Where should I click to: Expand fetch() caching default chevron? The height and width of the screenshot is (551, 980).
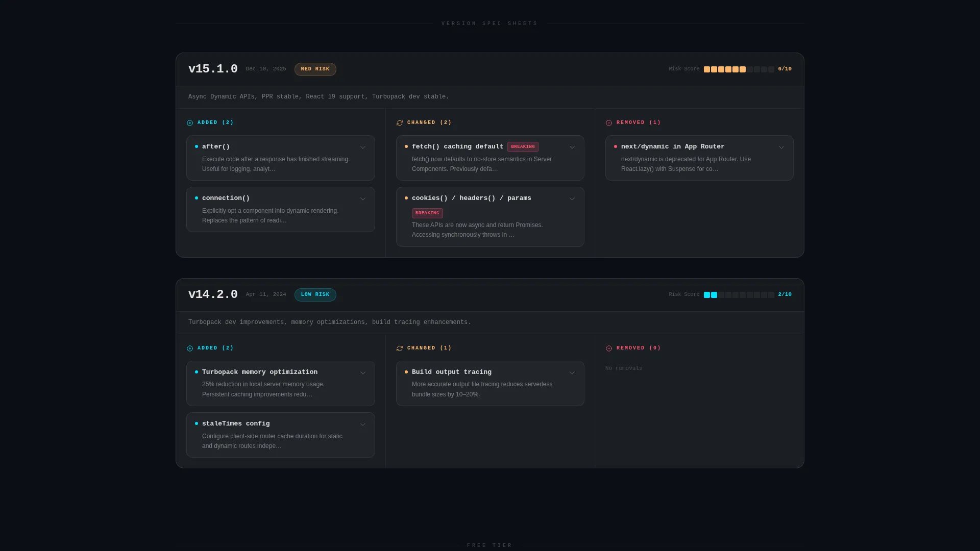[x=572, y=147]
